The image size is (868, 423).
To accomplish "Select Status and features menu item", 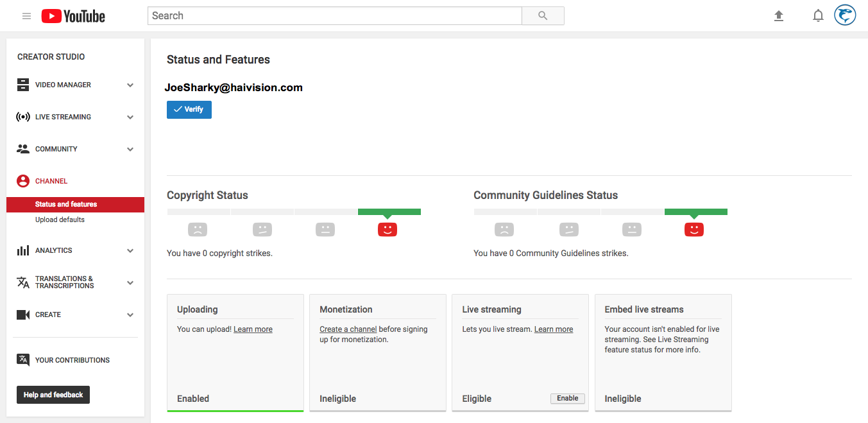I will point(66,204).
